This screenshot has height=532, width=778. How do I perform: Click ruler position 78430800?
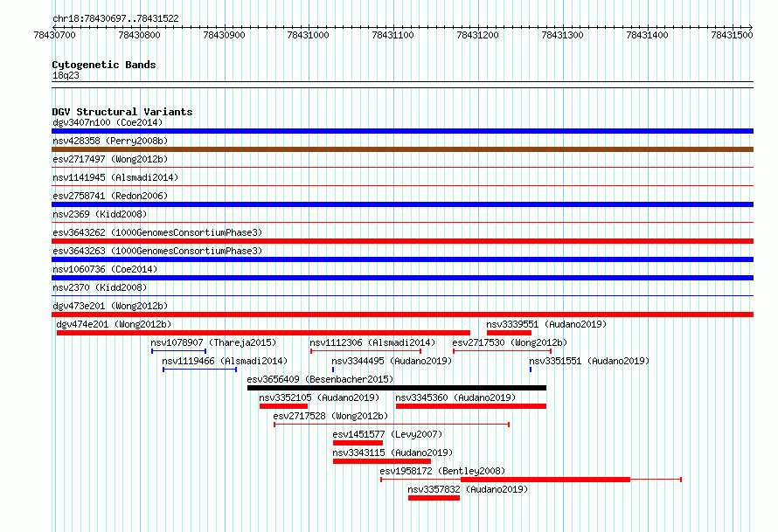point(139,35)
